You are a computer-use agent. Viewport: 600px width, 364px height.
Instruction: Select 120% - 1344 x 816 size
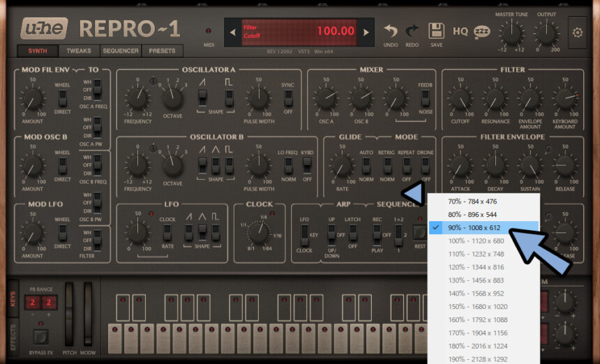pos(483,267)
